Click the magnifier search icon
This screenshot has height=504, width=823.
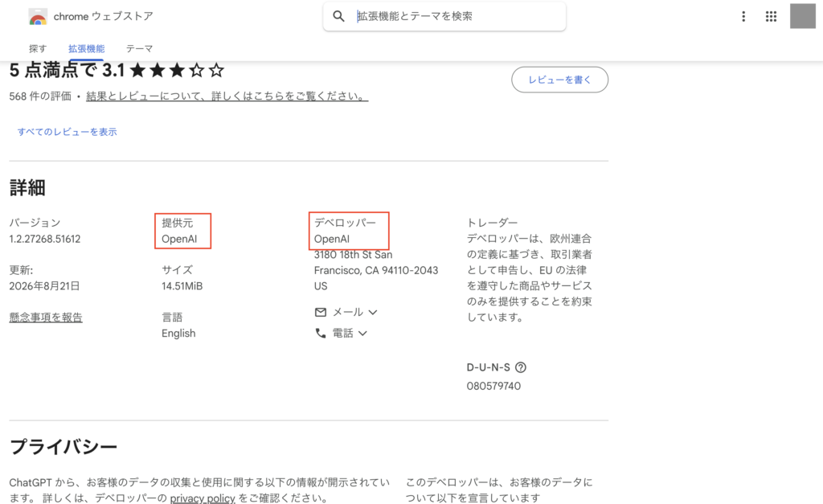[338, 16]
